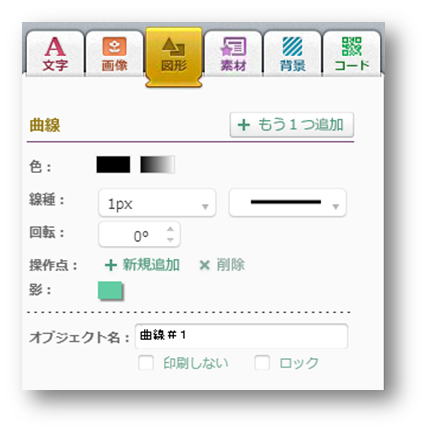Select the 図形 shapes tab icon
The width and height of the screenshot is (427, 432).
173,47
